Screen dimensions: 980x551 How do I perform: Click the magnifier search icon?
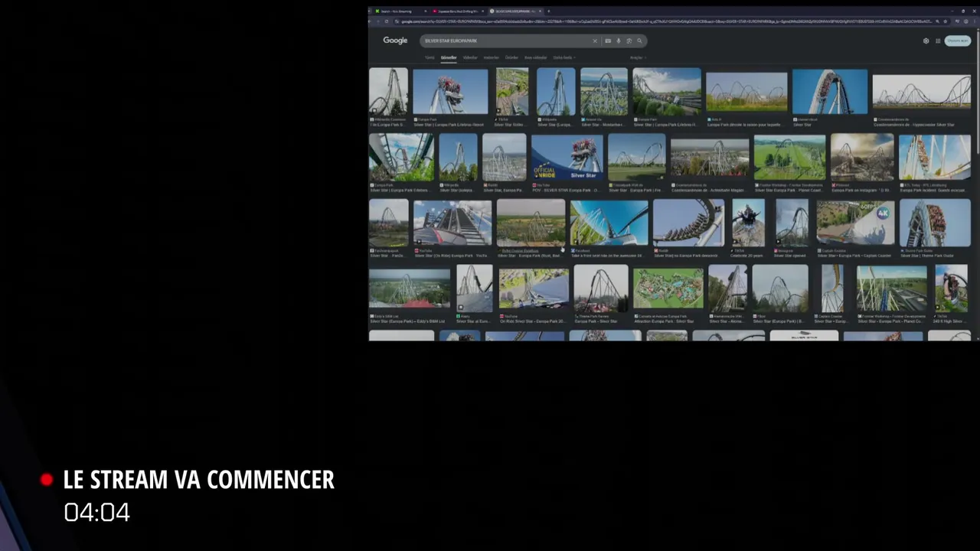[639, 41]
